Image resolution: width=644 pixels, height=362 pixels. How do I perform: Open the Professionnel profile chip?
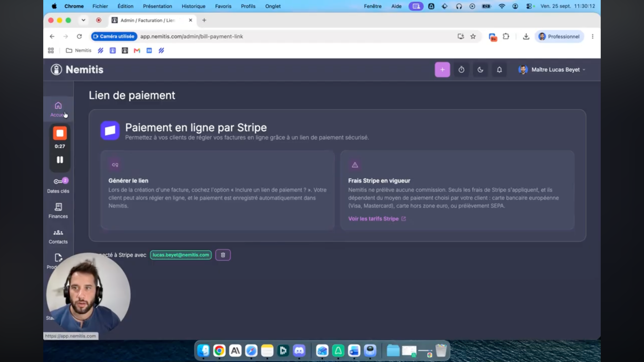tap(559, 36)
